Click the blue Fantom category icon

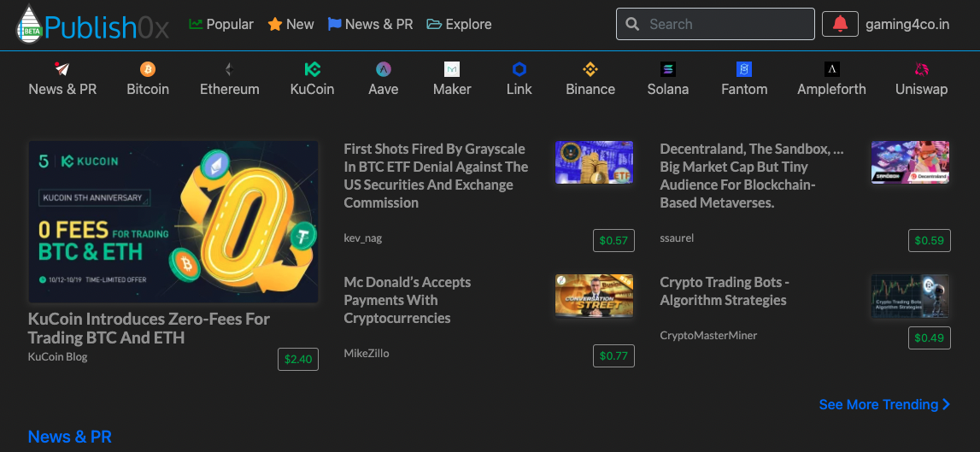(x=743, y=68)
